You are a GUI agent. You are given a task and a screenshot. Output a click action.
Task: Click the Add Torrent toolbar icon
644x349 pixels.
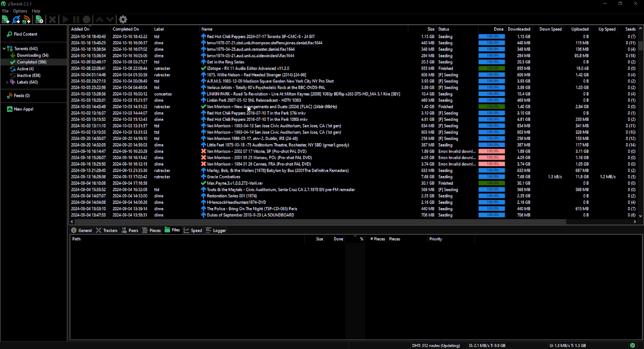(x=6, y=20)
